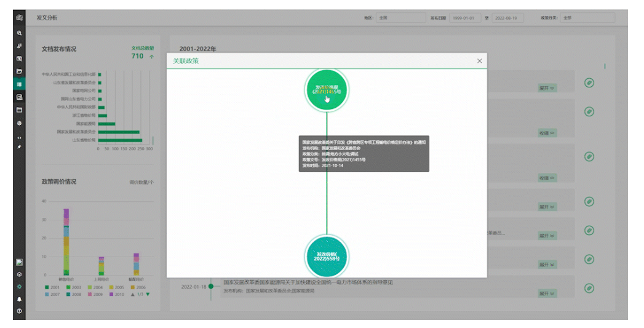Click the start date field 1999-01-01
Viewport: 644px width, 328px height.
coord(464,18)
